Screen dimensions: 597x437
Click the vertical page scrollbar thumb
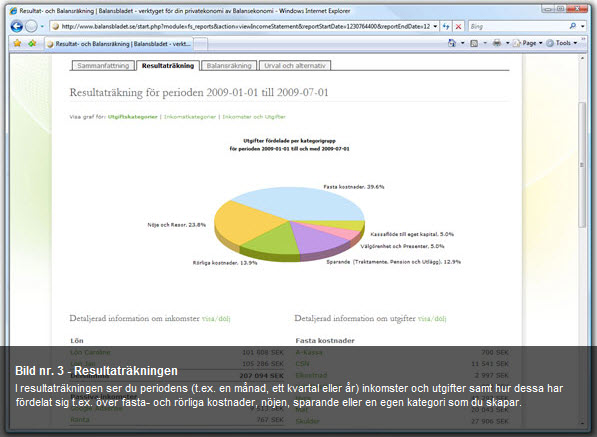pyautogui.click(x=582, y=164)
